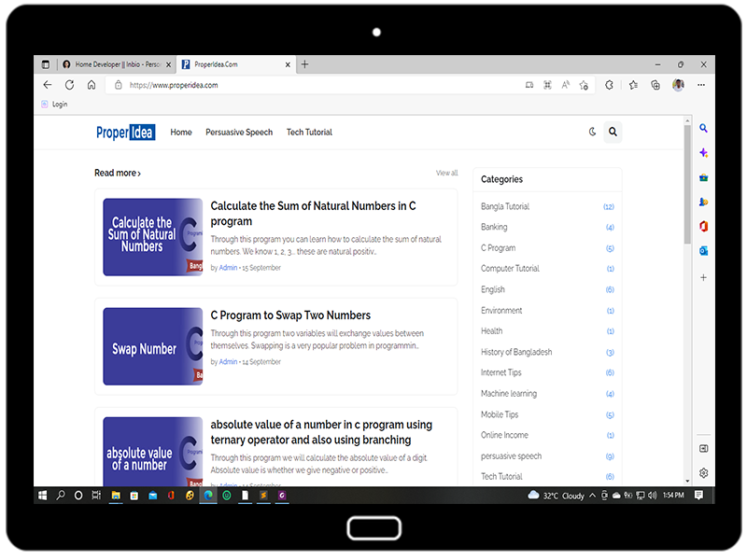Open the Environment category

[501, 311]
